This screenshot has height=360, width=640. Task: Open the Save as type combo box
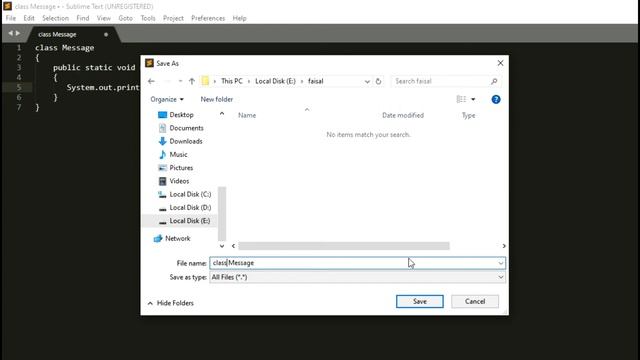[x=357, y=277]
